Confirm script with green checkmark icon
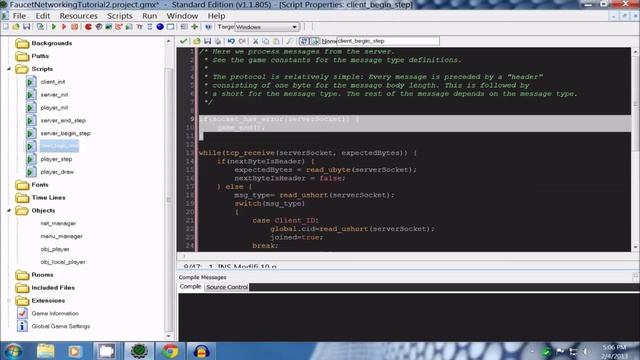640x360 pixels. click(x=183, y=41)
